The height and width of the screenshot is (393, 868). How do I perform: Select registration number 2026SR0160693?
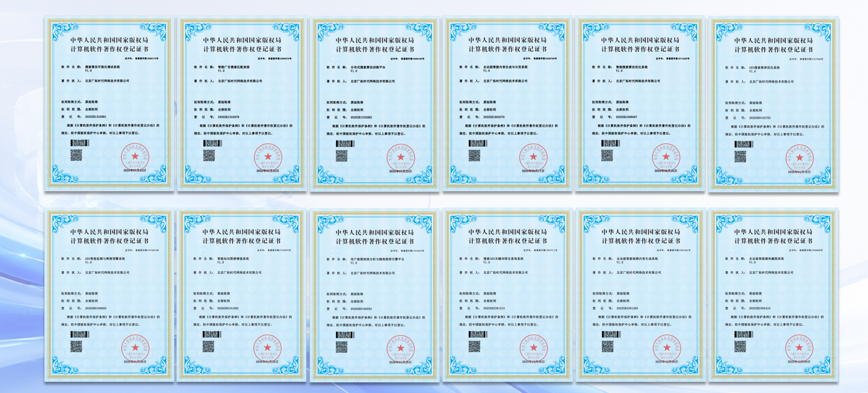click(96, 308)
